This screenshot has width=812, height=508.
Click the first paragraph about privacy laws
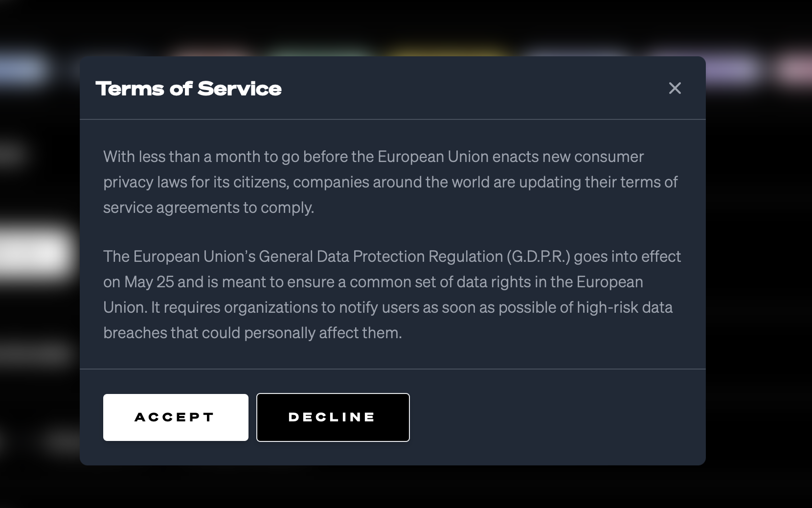[x=390, y=182]
